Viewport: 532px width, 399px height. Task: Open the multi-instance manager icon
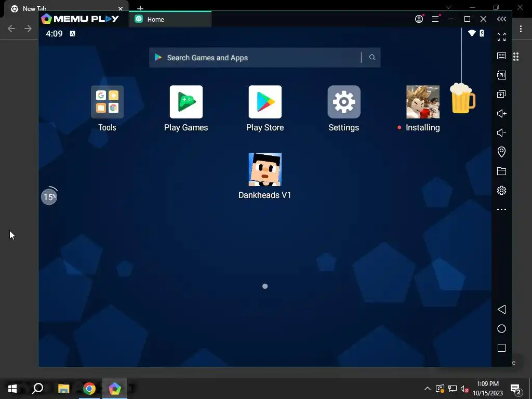501,94
